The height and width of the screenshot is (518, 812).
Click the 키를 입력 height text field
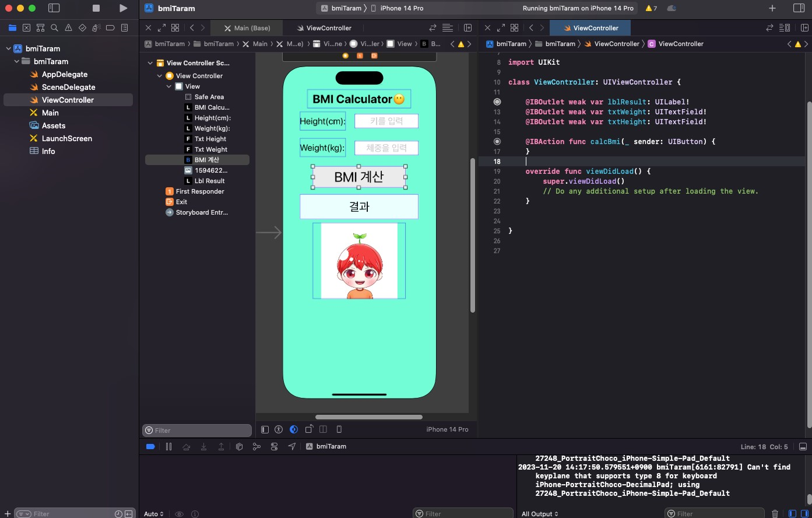[x=386, y=121]
